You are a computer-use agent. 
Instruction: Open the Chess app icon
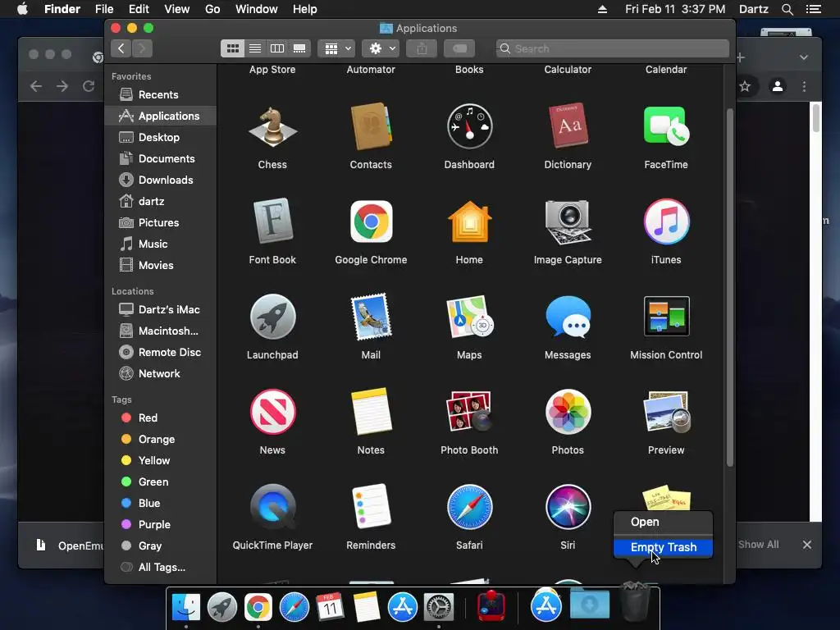pos(272,127)
